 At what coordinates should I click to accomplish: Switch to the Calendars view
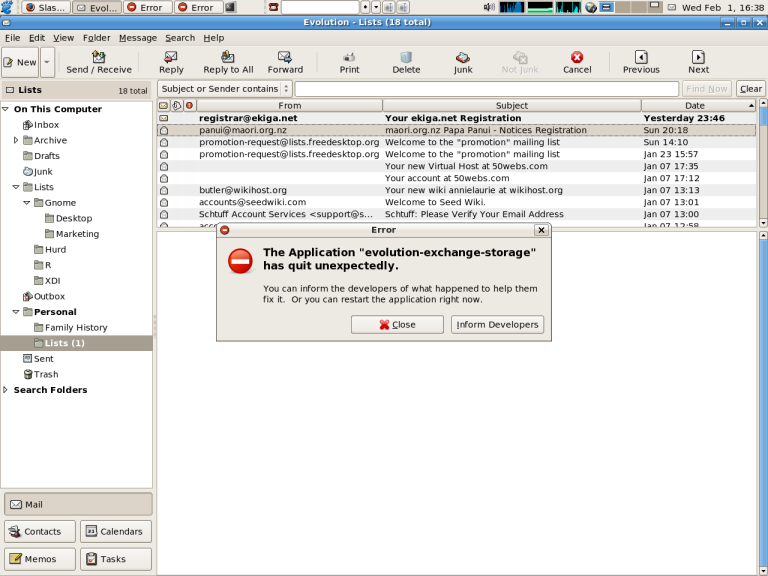tap(116, 531)
